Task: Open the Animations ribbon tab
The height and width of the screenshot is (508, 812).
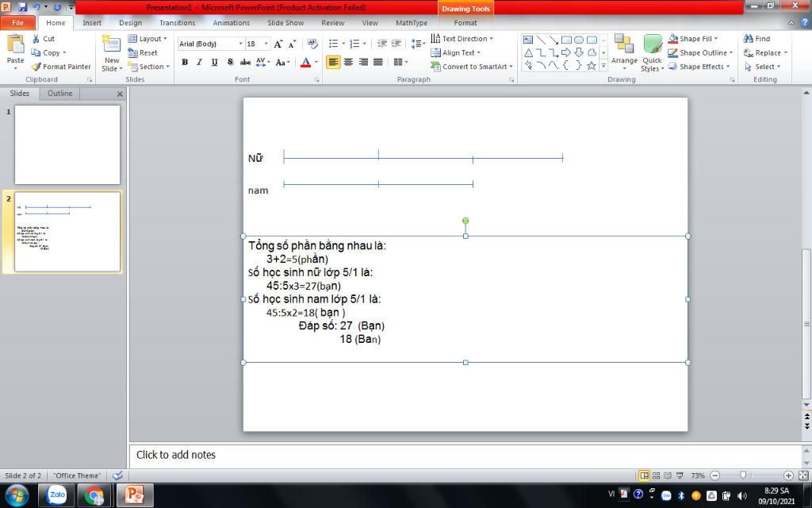Action: point(232,23)
